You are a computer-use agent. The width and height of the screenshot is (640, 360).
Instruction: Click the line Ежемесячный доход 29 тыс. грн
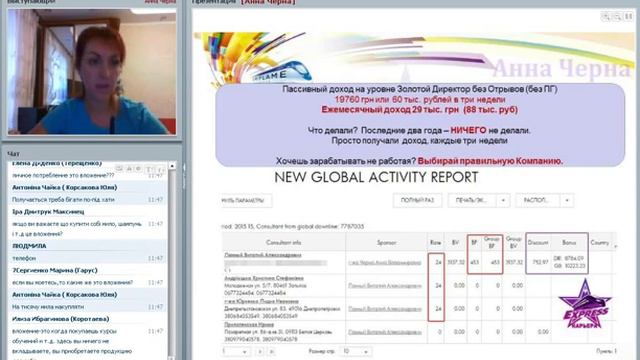tap(420, 109)
